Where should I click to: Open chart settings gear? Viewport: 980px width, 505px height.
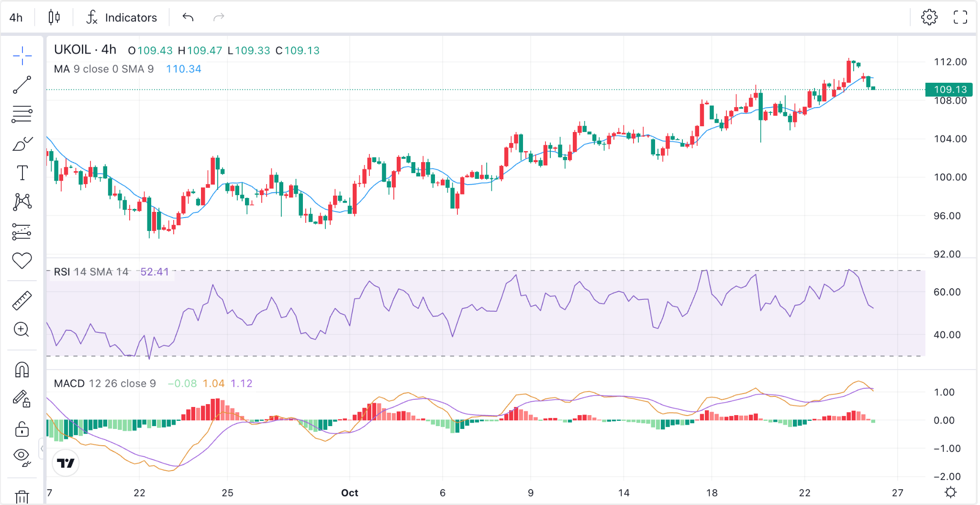(x=929, y=18)
